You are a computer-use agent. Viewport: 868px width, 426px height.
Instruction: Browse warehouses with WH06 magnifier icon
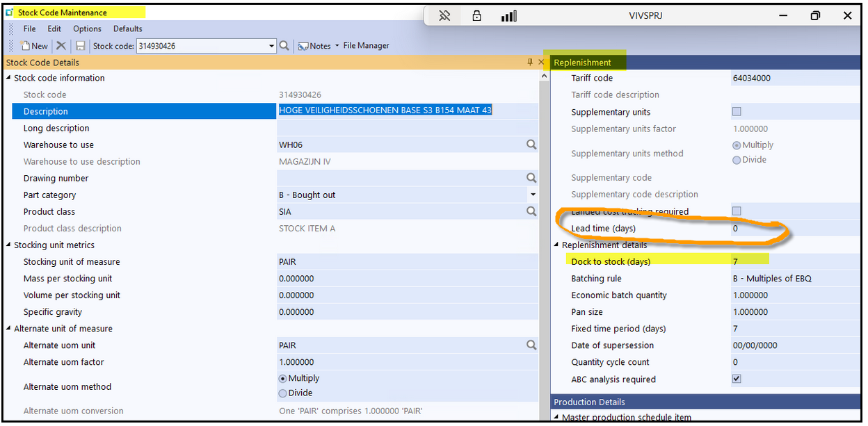531,145
